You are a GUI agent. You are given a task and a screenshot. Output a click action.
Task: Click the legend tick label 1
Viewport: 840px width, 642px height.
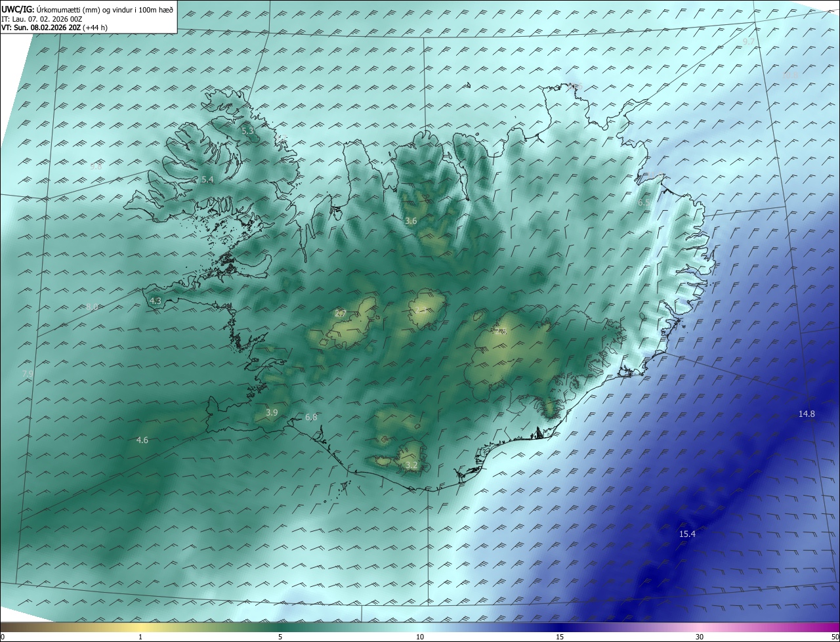click(140, 637)
